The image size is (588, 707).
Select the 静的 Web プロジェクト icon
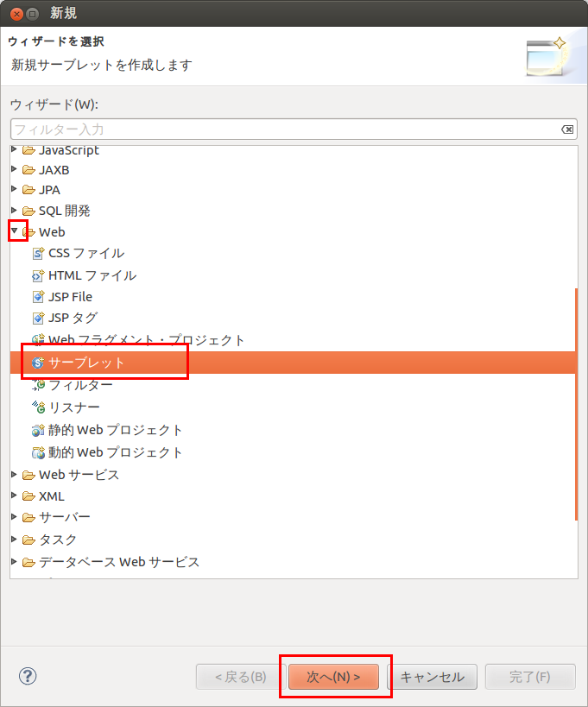click(37, 430)
